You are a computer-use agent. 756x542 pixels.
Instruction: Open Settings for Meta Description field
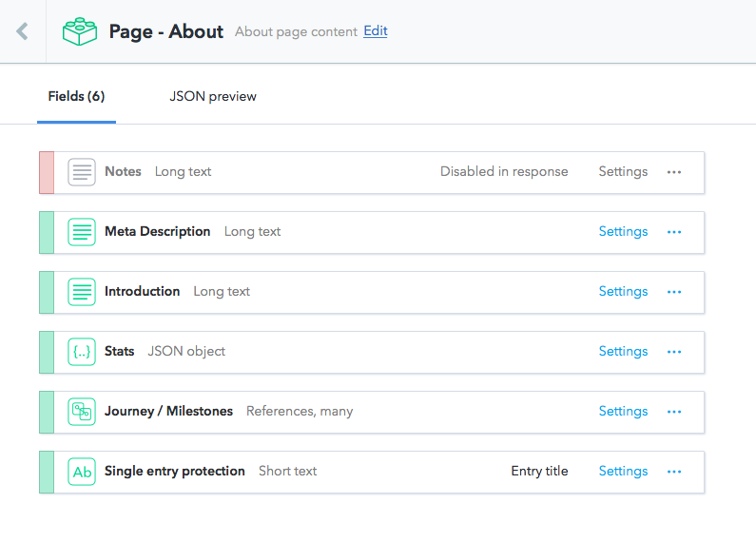[623, 231]
